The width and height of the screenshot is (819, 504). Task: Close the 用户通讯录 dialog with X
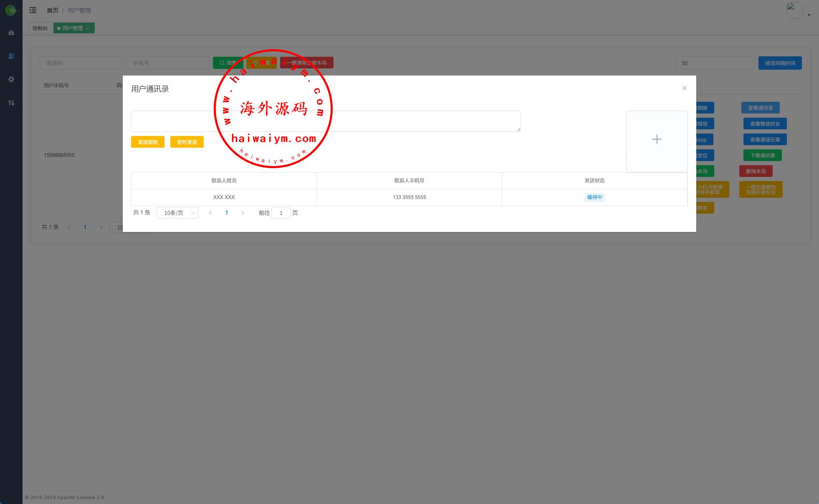tap(684, 88)
